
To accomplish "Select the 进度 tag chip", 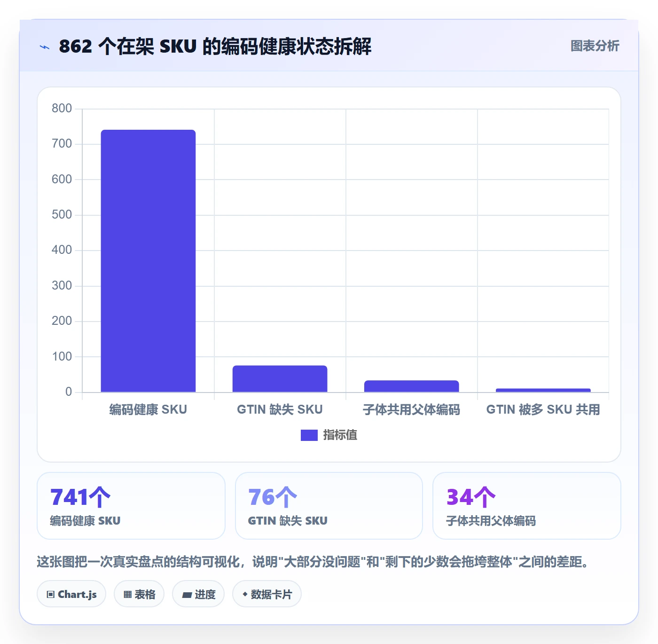I will click(198, 594).
